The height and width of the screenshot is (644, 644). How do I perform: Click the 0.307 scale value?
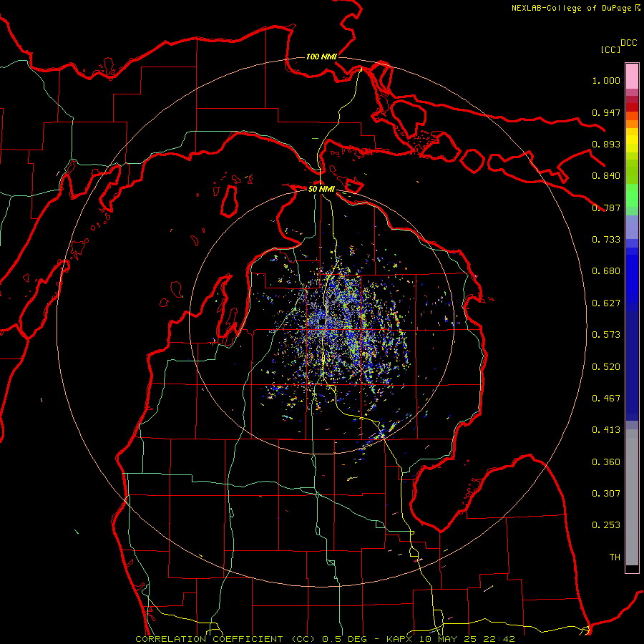click(x=606, y=494)
